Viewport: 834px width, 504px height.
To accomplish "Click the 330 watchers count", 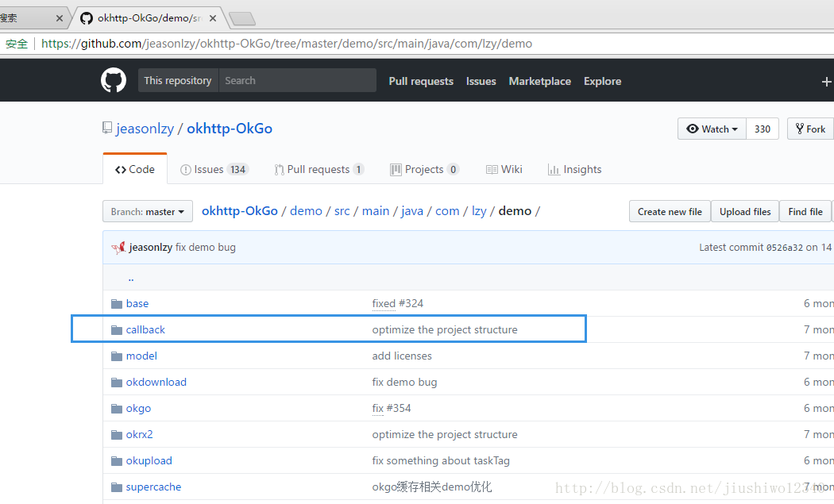I will (763, 129).
